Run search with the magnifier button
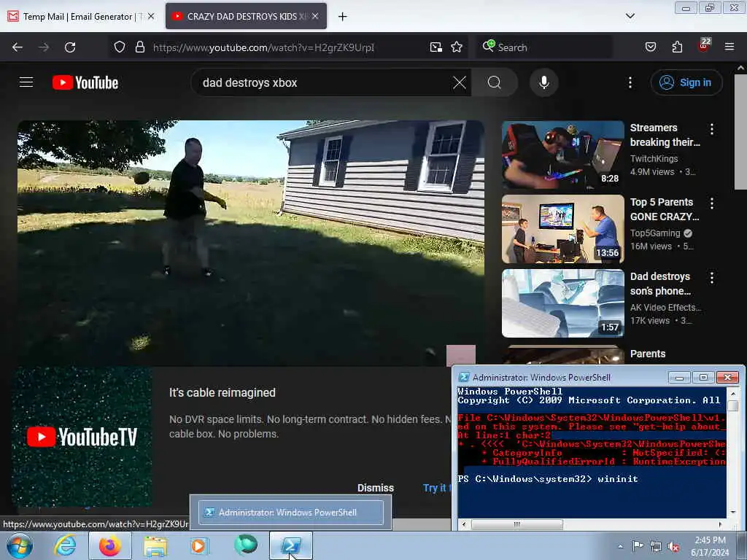The height and width of the screenshot is (560, 747). (495, 82)
